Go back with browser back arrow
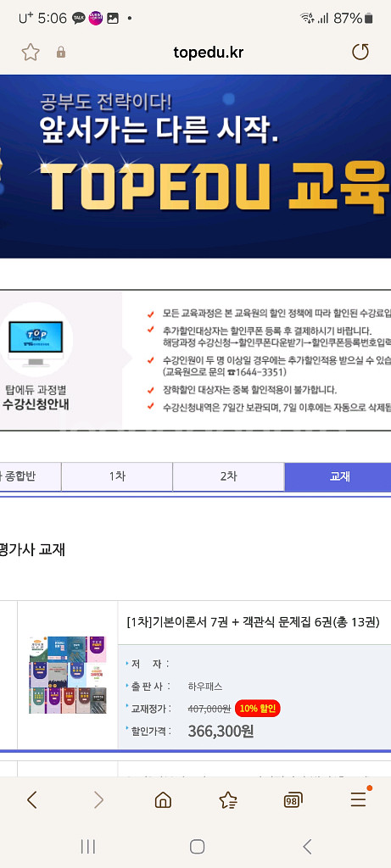391x868 pixels. (x=32, y=799)
